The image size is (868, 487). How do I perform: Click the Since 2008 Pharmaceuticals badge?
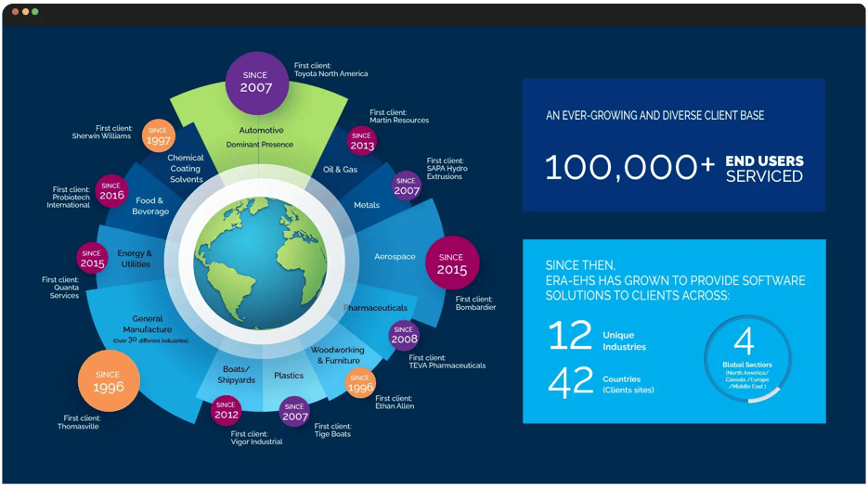(404, 334)
